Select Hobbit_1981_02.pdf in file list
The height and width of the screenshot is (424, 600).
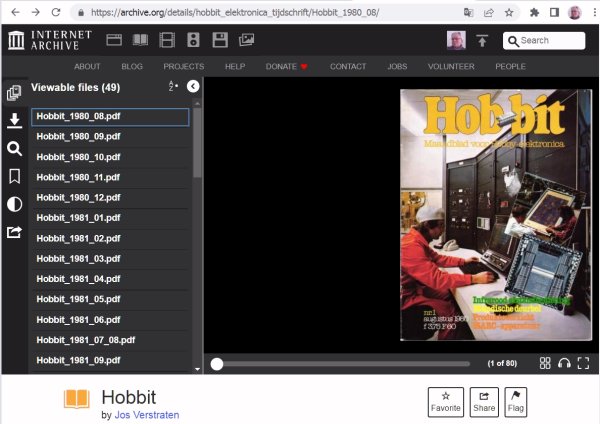[110, 239]
